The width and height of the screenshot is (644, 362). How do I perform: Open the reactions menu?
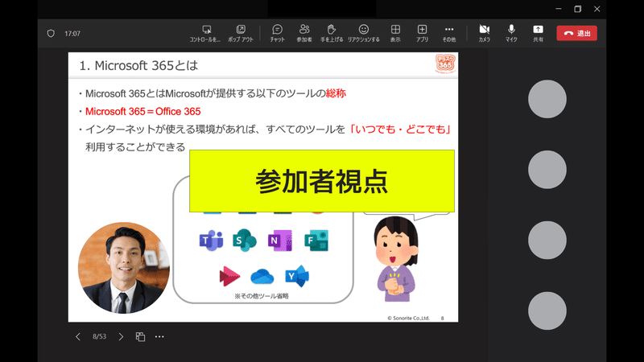point(364,34)
